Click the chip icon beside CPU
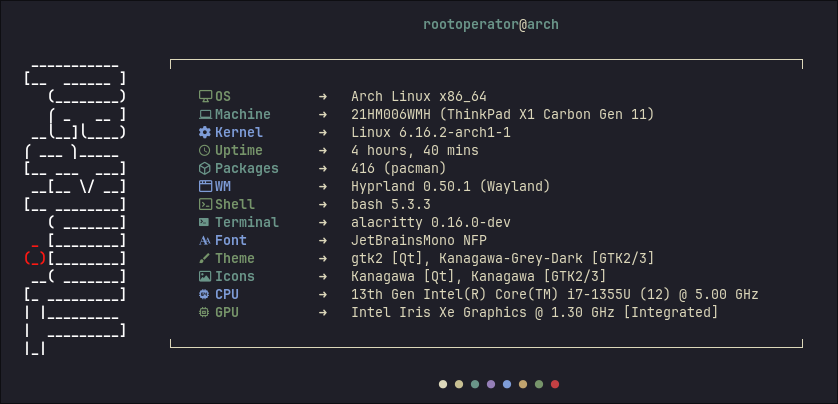This screenshot has width=838, height=404. point(204,294)
